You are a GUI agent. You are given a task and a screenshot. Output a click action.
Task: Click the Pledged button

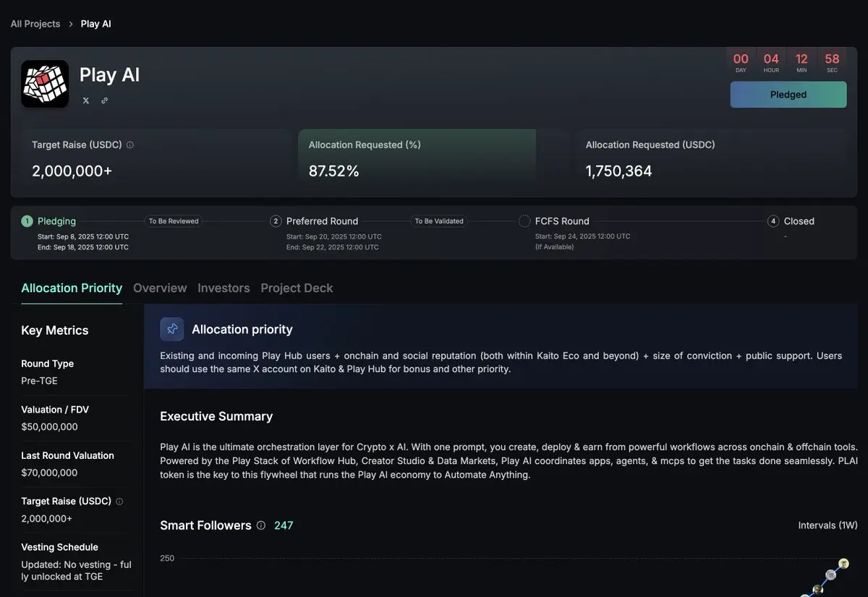coord(788,95)
